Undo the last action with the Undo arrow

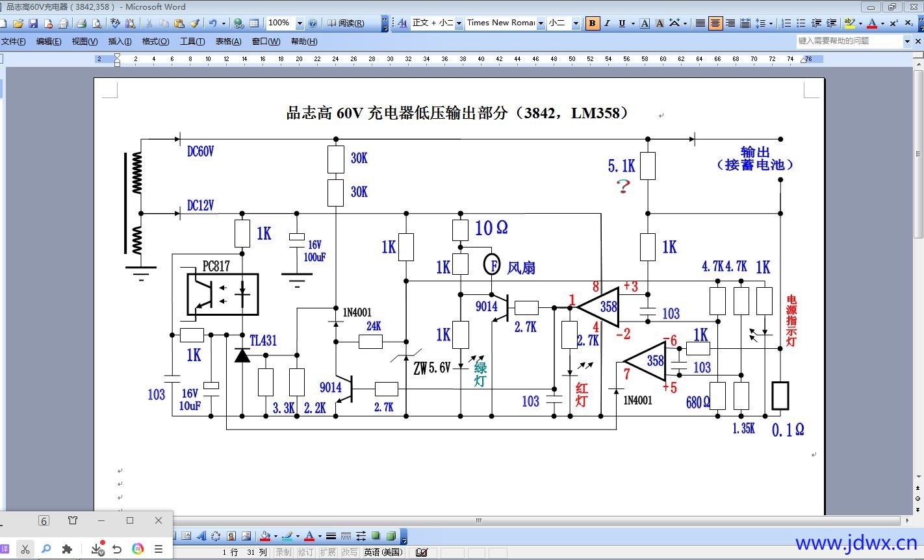click(x=212, y=23)
